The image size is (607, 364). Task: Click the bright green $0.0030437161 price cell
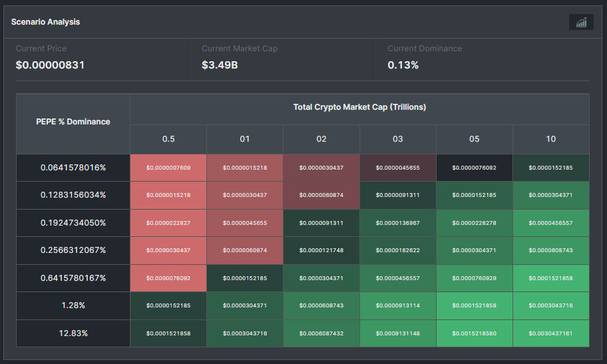click(551, 333)
